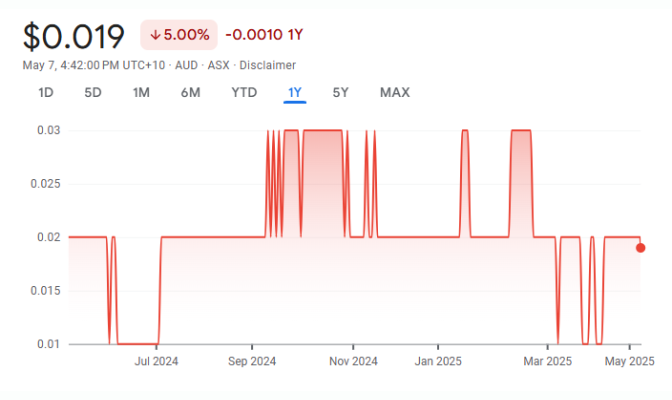
Task: Click the 0.02 y-axis label
Action: (x=48, y=237)
